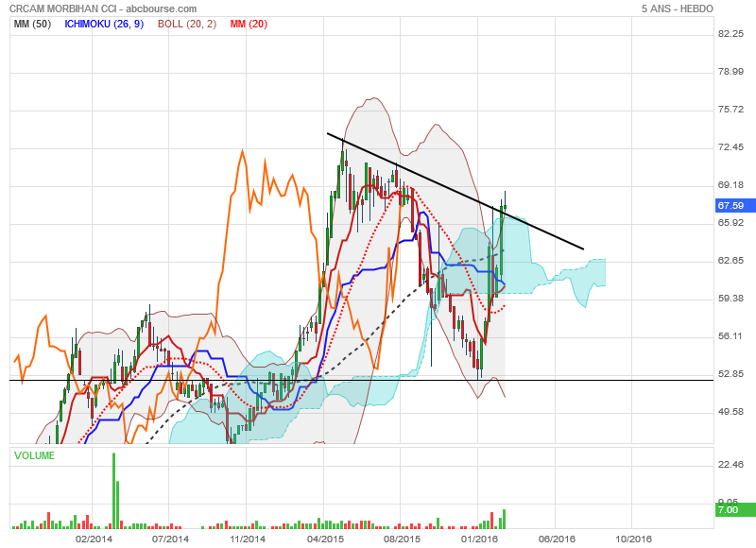Click the 10/2016 date axis label
Image resolution: width=756 pixels, height=548 pixels.
coord(633,539)
